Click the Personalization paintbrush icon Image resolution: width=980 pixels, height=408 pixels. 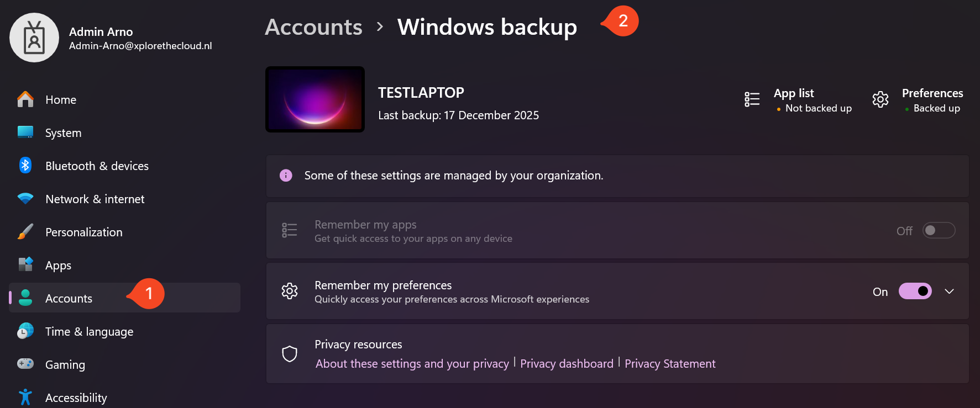pyautogui.click(x=25, y=232)
